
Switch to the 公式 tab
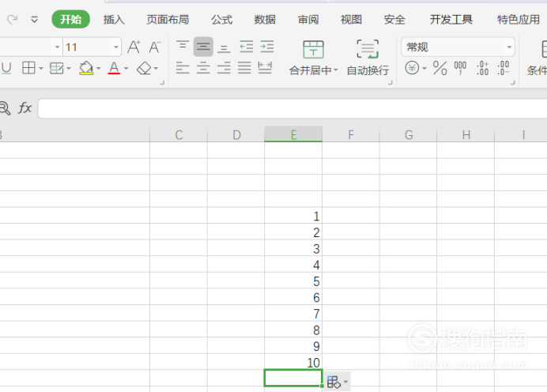click(221, 20)
